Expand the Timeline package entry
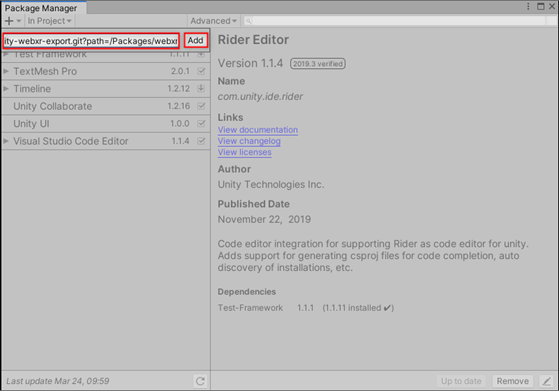Viewport: 559px width, 391px height. pos(6,88)
